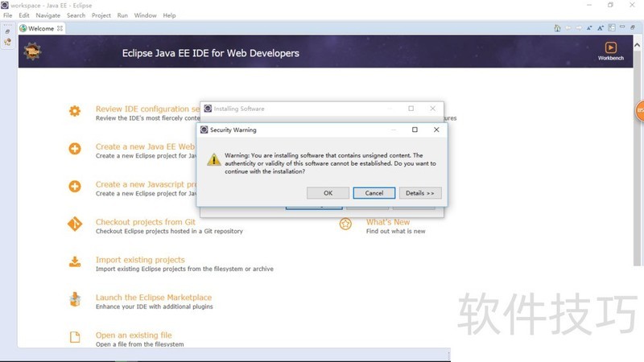Restore the Welcome view with restore icon
The width and height of the screenshot is (644, 362).
click(x=633, y=27)
